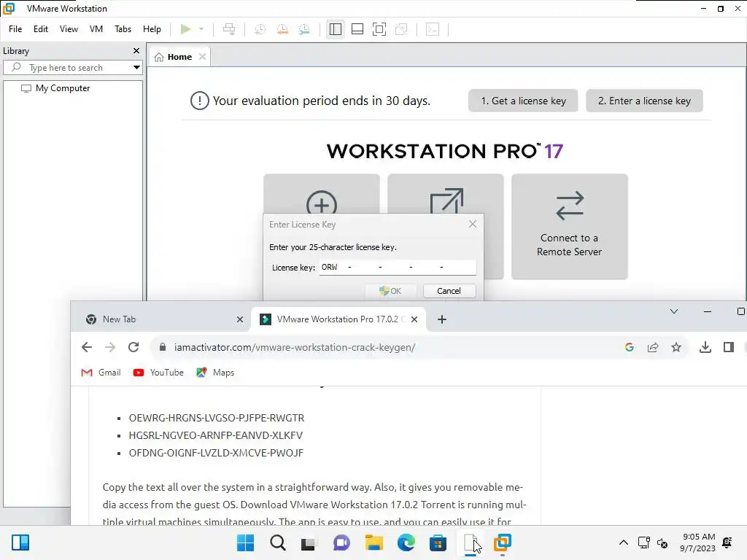Screen dimensions: 747x560
Task: Open the Chat icon on the taskbar
Action: tap(341, 542)
